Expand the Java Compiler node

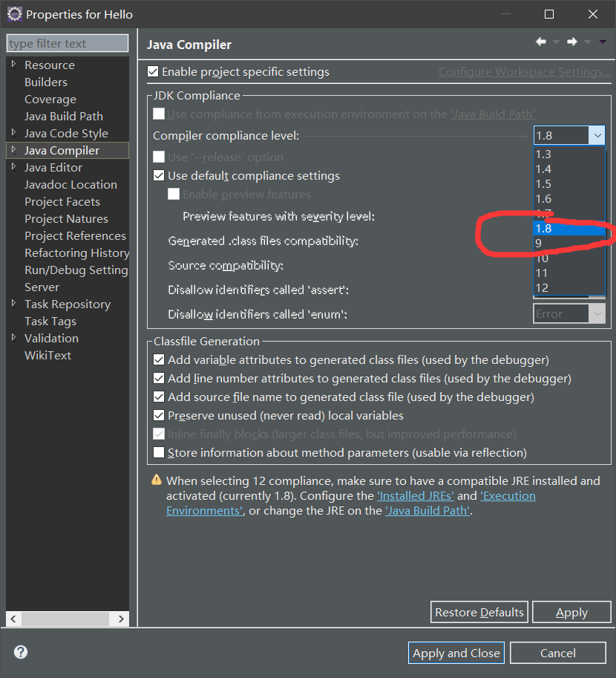[14, 150]
